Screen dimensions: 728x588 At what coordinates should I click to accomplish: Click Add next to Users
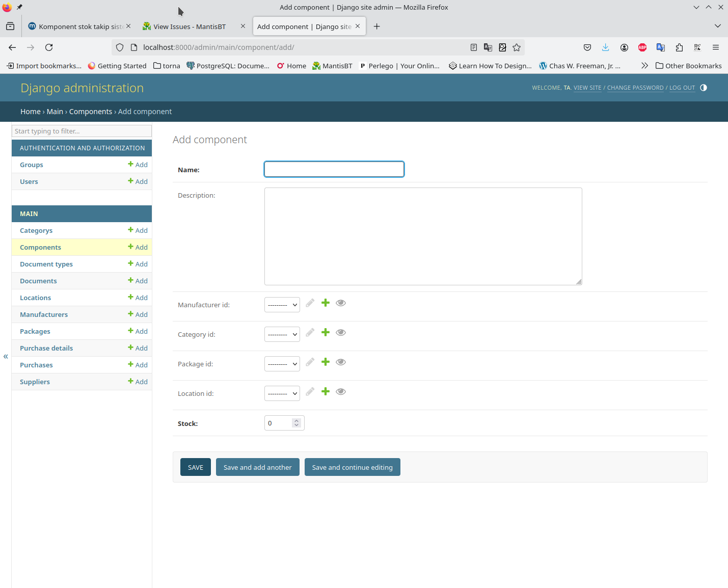click(138, 181)
